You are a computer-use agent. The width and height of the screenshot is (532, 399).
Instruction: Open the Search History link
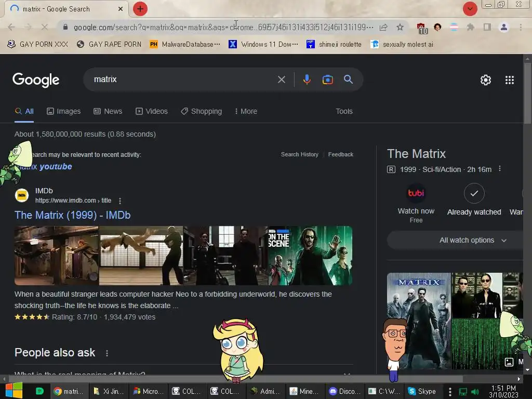(300, 154)
